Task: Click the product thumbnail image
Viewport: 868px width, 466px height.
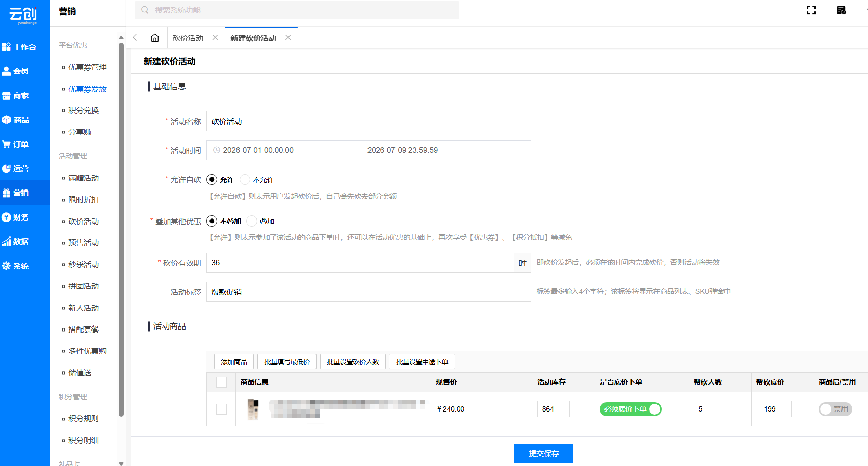Action: pyautogui.click(x=253, y=409)
